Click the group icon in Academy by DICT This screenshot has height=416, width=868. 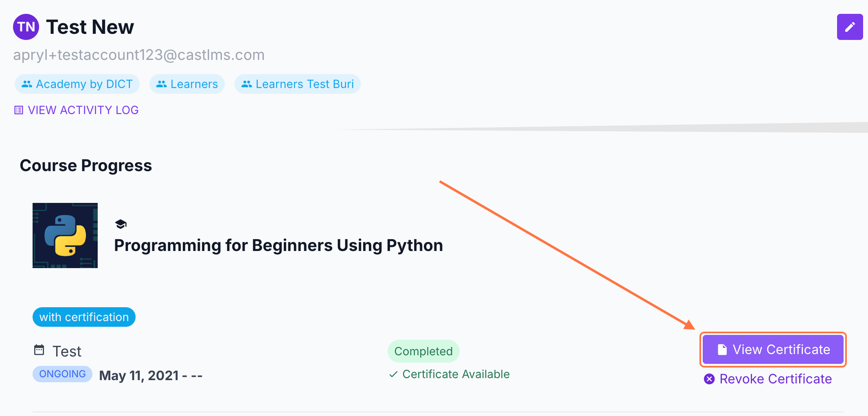27,84
